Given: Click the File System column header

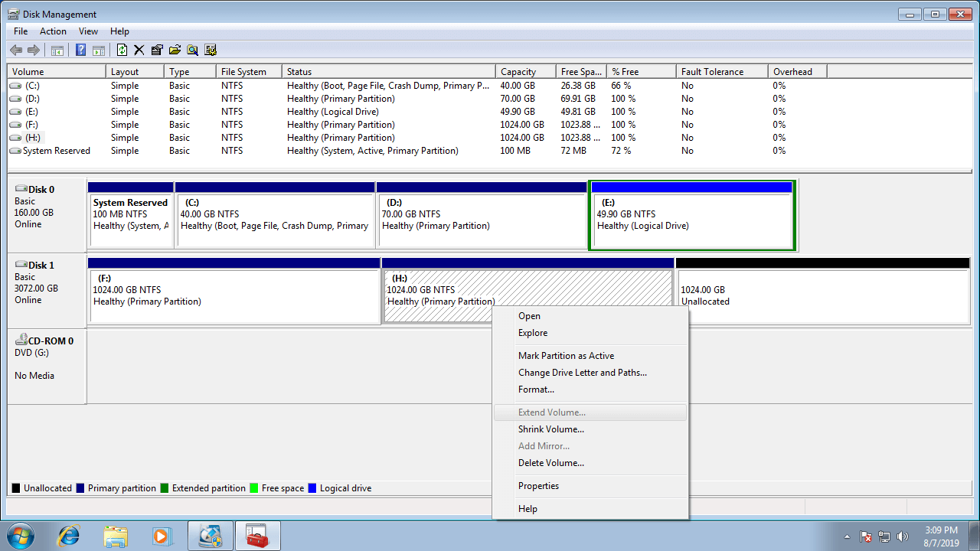Looking at the screenshot, I should [x=243, y=72].
